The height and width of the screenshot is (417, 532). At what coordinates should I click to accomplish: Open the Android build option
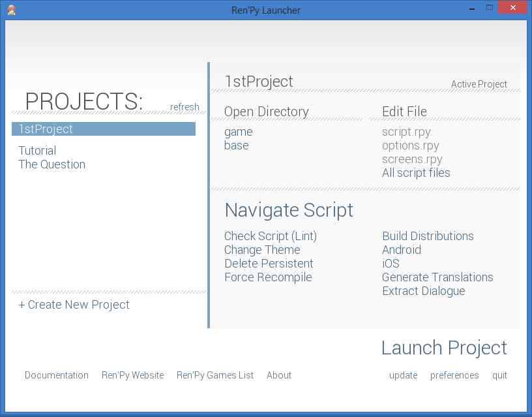pyautogui.click(x=402, y=250)
